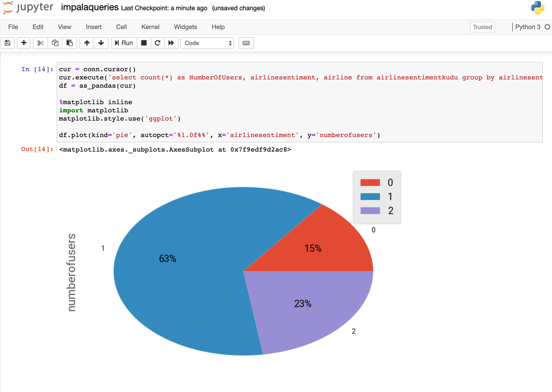Select the Out[14] prompt
Image resolution: width=552 pixels, height=392 pixels.
point(38,149)
